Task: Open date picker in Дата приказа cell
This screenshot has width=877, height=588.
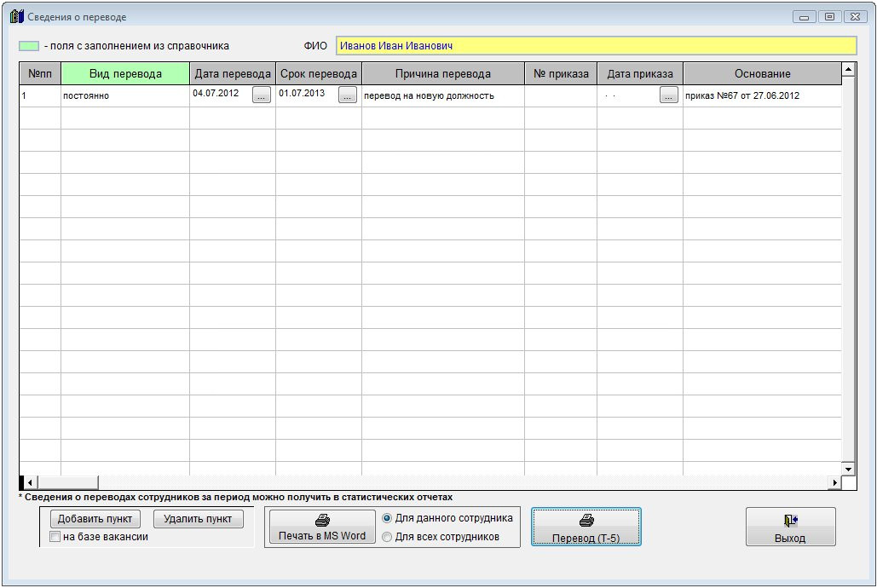Action: point(668,95)
